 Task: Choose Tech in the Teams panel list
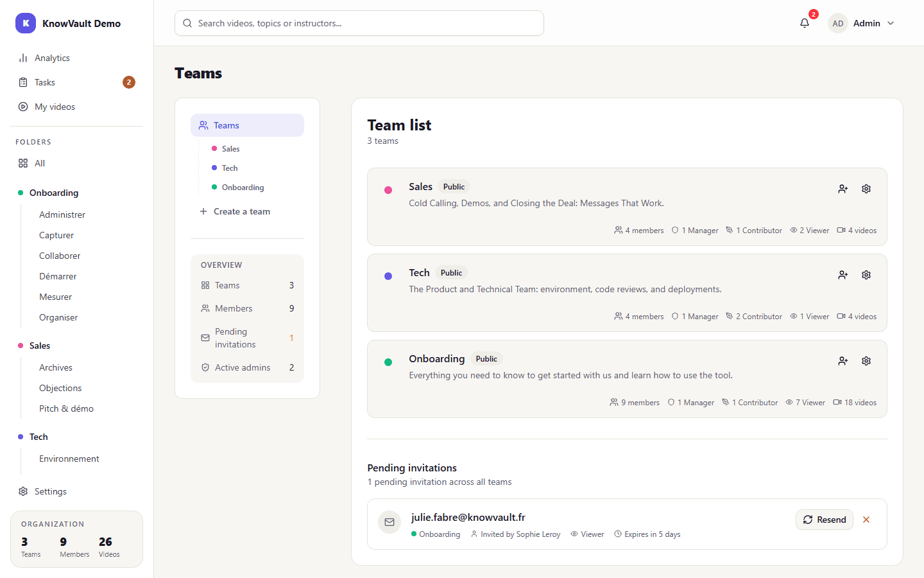point(230,168)
